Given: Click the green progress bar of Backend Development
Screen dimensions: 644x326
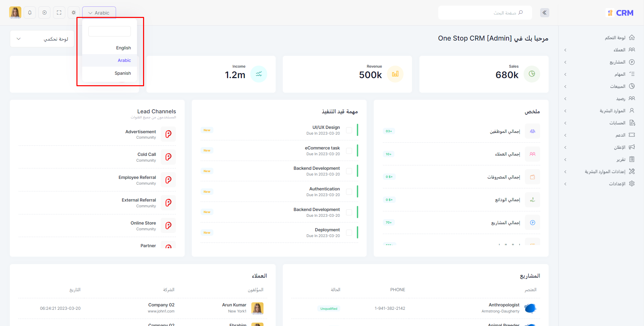Looking at the screenshot, I should [x=357, y=171].
